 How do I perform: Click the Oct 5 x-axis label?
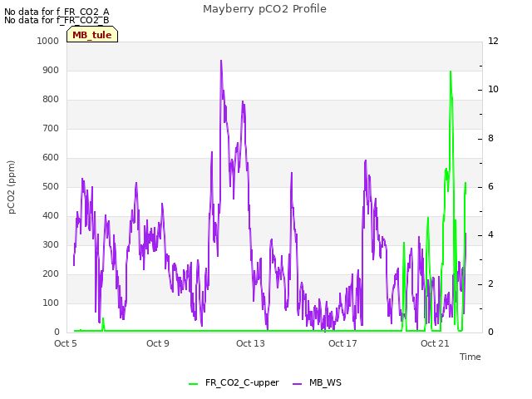coord(66,343)
